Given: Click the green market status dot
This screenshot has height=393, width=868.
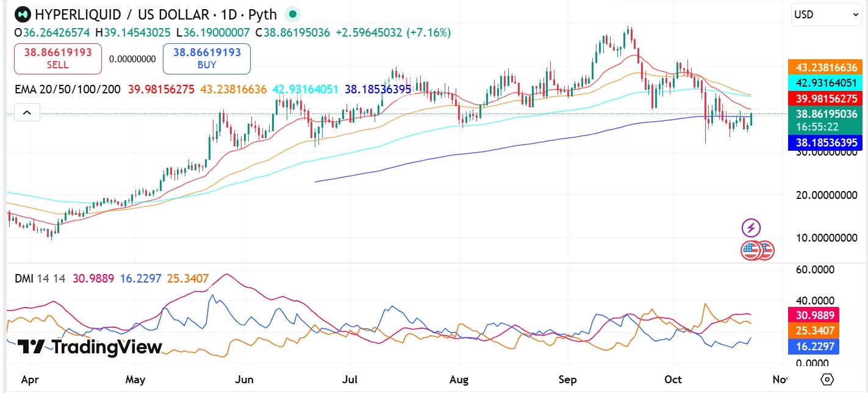Looking at the screenshot, I should pos(293,14).
